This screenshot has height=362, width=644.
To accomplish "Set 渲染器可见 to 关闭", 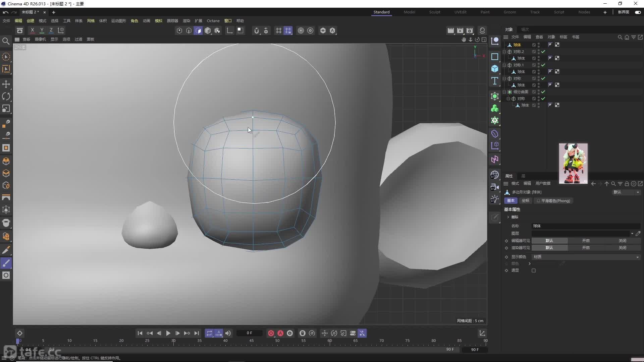I will (x=622, y=248).
